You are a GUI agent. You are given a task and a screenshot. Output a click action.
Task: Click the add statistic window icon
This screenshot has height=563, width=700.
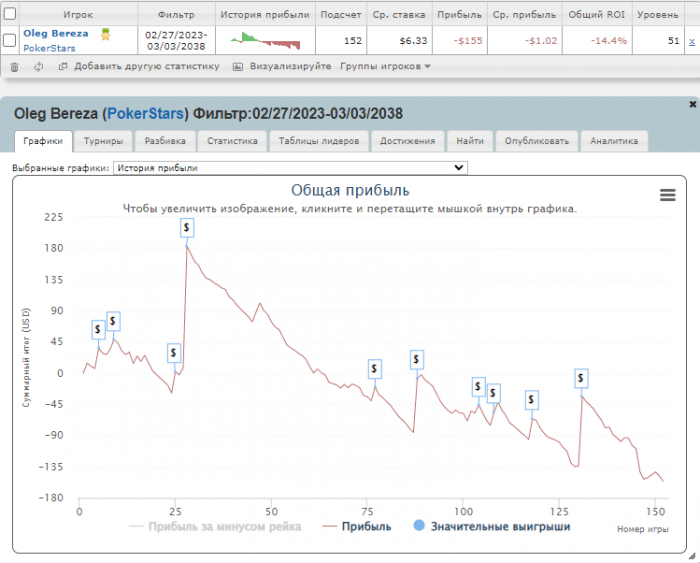tap(63, 67)
